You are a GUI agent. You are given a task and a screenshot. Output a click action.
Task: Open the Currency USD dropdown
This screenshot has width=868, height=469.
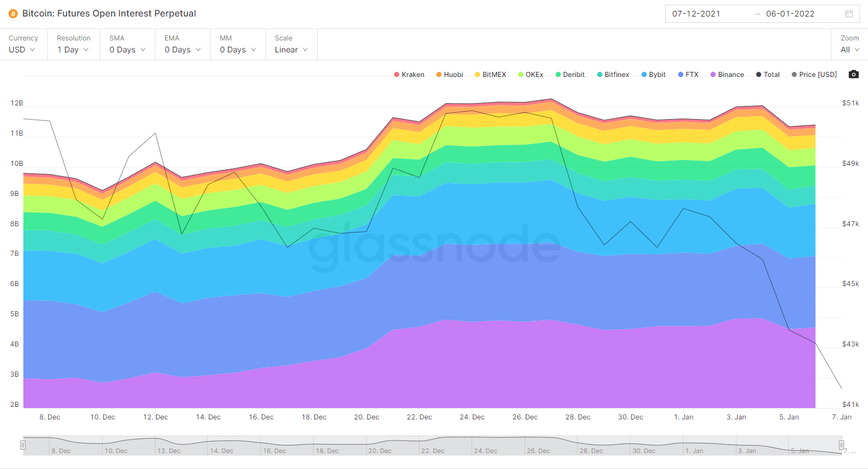click(x=22, y=50)
